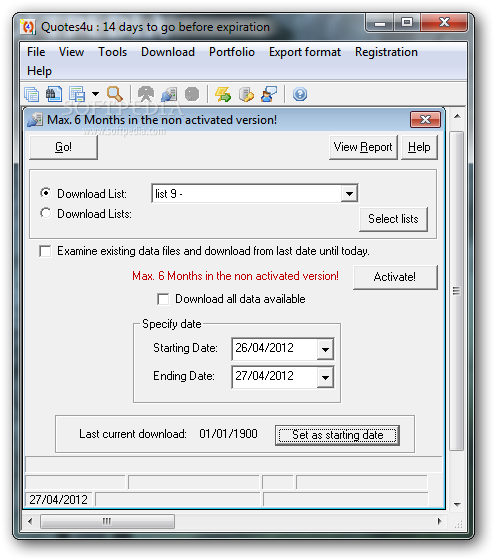Click the horizontal scrollbar thumb
This screenshot has width=495, height=560.
pos(107,521)
